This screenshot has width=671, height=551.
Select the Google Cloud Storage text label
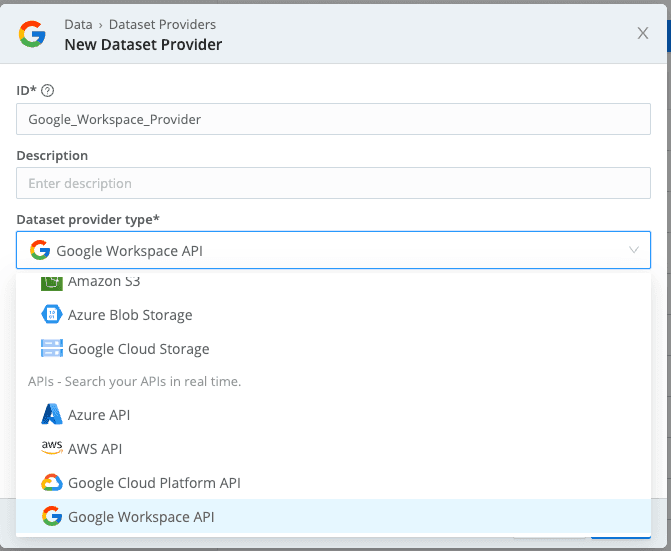[x=139, y=349]
